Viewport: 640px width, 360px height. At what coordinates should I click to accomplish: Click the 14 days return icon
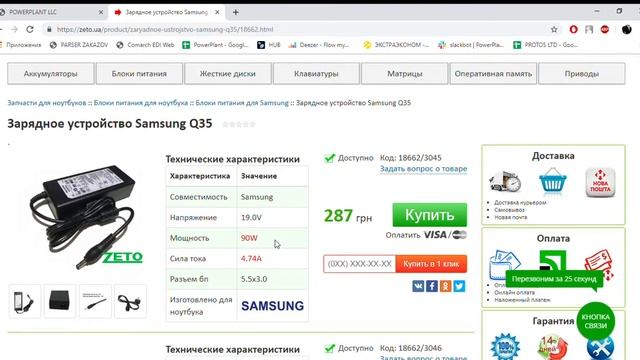coord(553,347)
